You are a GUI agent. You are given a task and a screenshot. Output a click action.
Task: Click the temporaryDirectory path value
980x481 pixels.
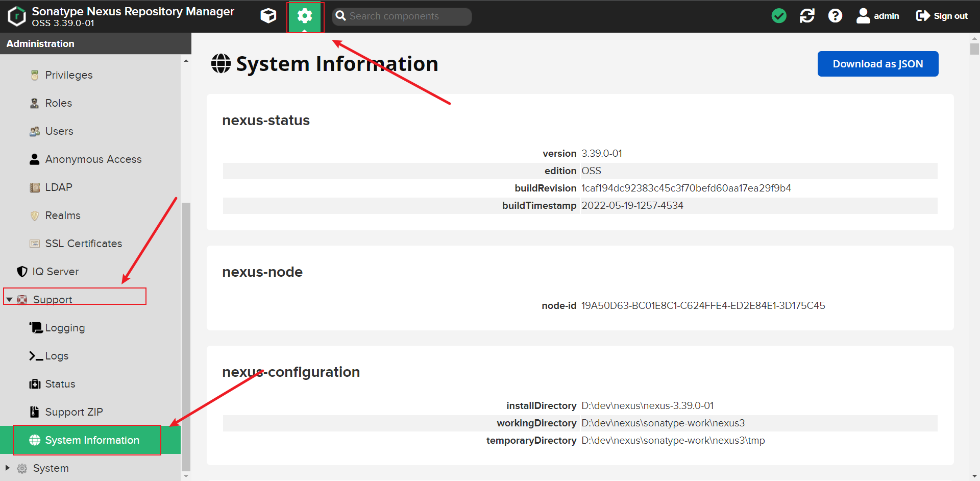tap(673, 440)
